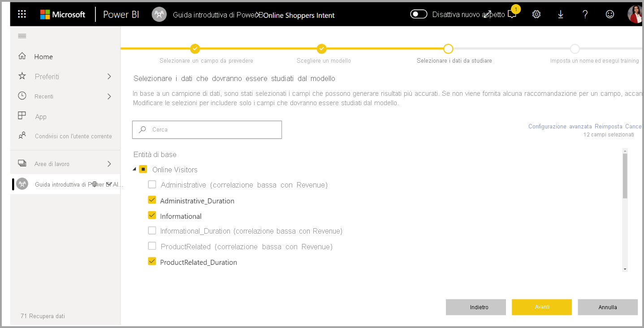This screenshot has height=328, width=644.
Task: Click the App grid icon
Action: click(x=22, y=116)
